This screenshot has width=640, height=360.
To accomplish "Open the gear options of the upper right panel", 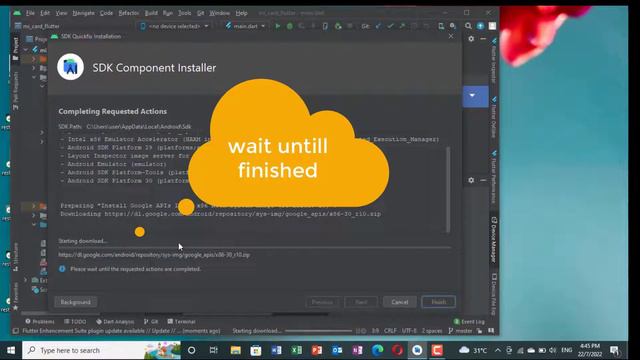I will 471,39.
